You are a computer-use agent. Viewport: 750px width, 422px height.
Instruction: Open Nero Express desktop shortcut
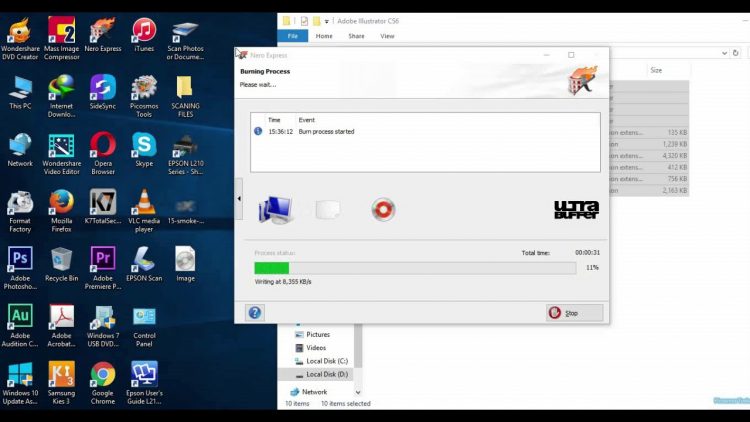coord(103,35)
